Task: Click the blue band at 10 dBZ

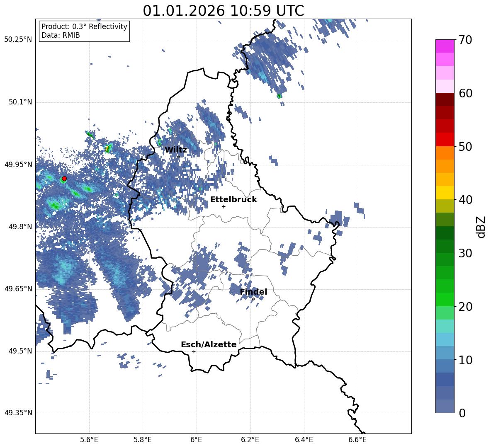Action: [x=445, y=366]
